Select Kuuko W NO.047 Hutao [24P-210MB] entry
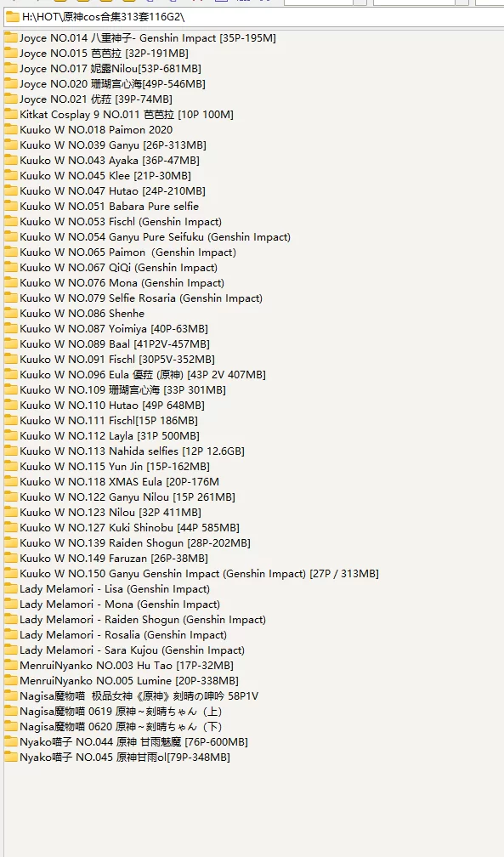 pos(112,190)
